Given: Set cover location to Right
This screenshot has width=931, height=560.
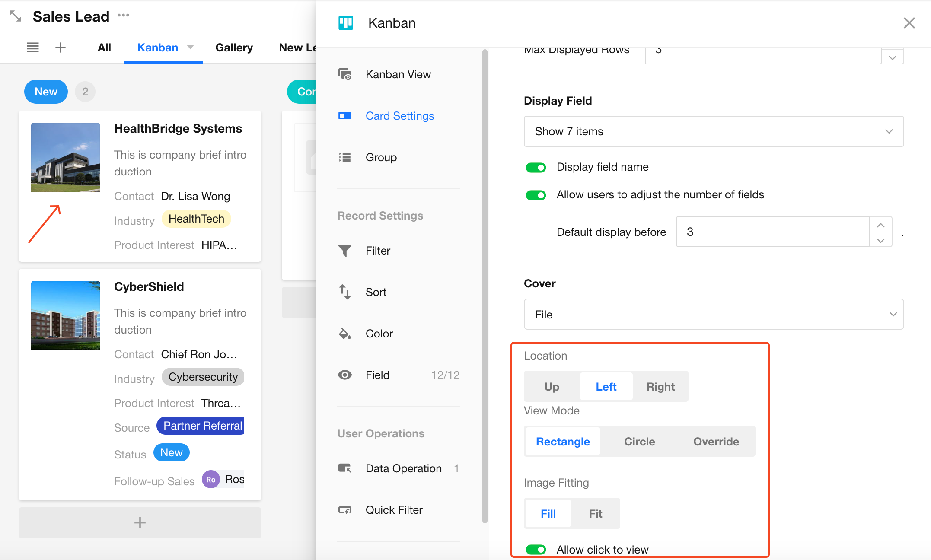Looking at the screenshot, I should tap(660, 387).
